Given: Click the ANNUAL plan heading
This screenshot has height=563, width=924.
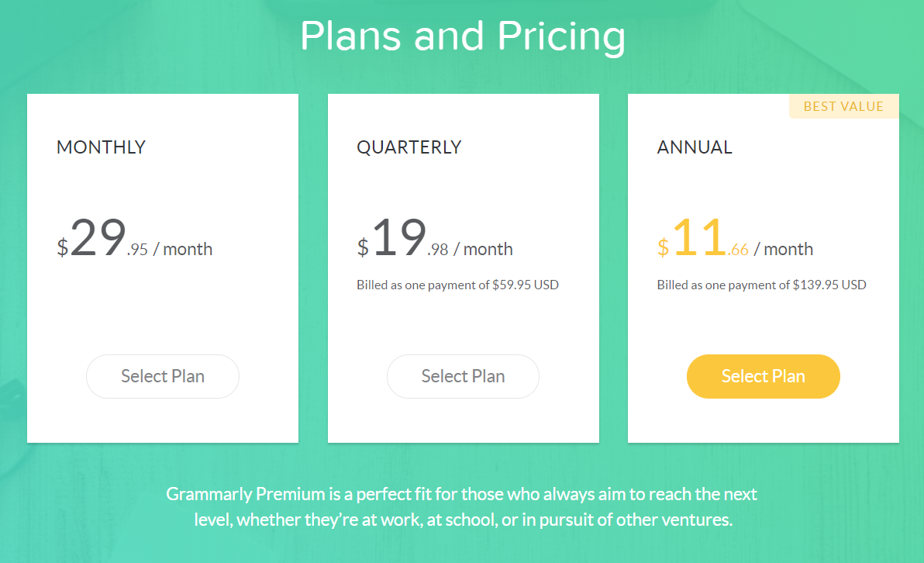Looking at the screenshot, I should 695,147.
